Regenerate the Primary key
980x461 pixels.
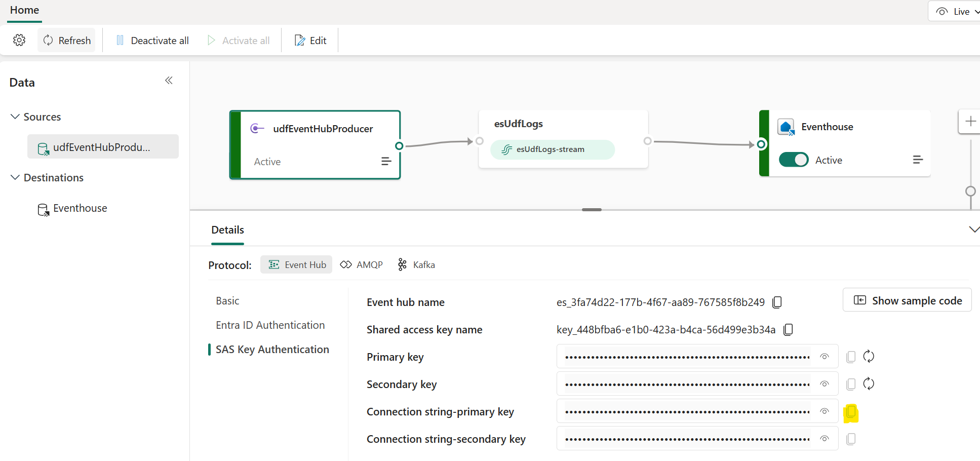point(869,357)
